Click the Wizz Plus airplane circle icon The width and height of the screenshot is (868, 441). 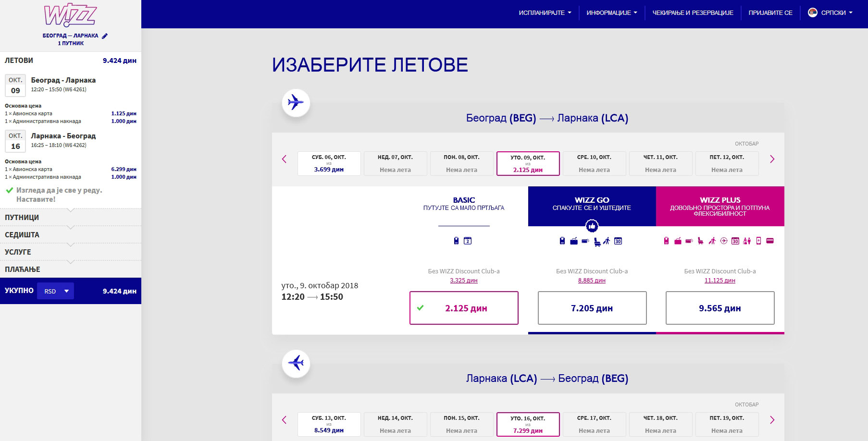pyautogui.click(x=724, y=241)
